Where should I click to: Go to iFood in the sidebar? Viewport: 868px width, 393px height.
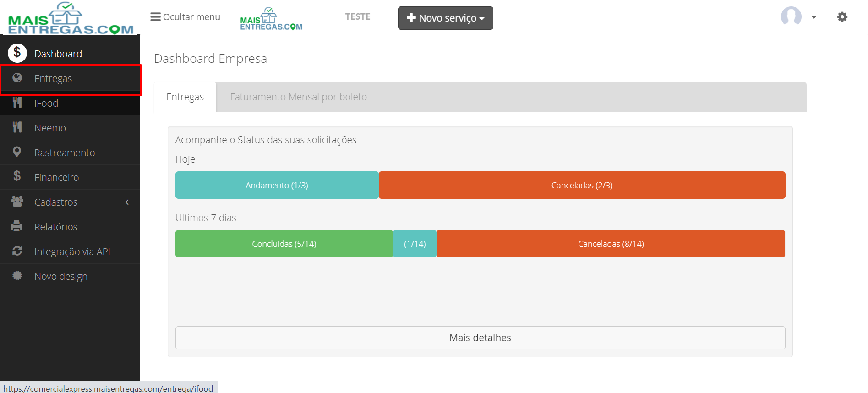(x=70, y=103)
